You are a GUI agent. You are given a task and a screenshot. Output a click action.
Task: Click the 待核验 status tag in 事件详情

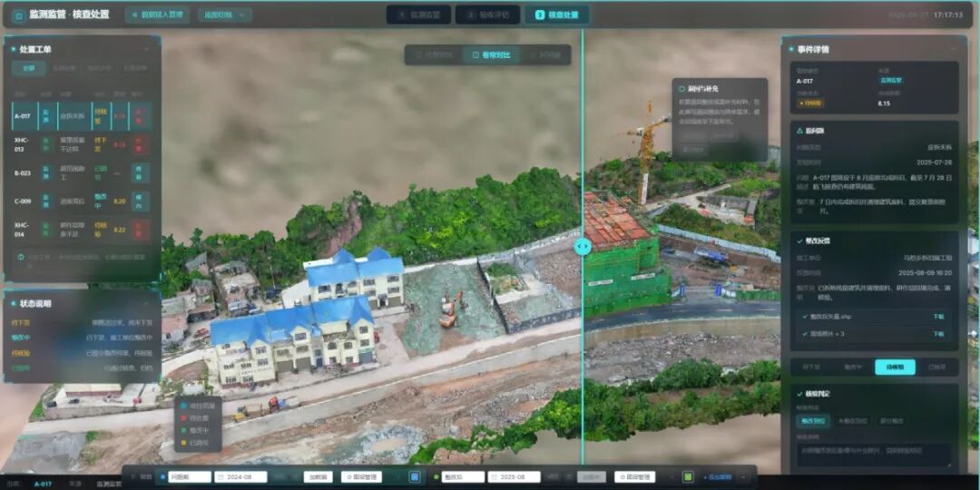coord(810,103)
